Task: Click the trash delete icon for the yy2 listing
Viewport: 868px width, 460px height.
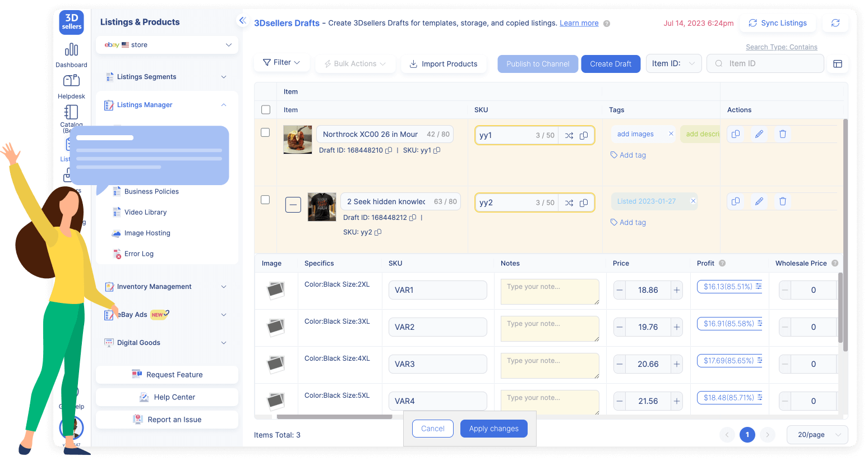Action: click(x=783, y=201)
